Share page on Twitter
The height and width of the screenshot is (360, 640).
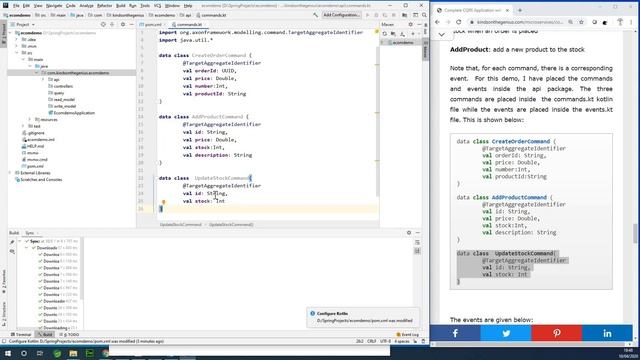[x=506, y=333]
